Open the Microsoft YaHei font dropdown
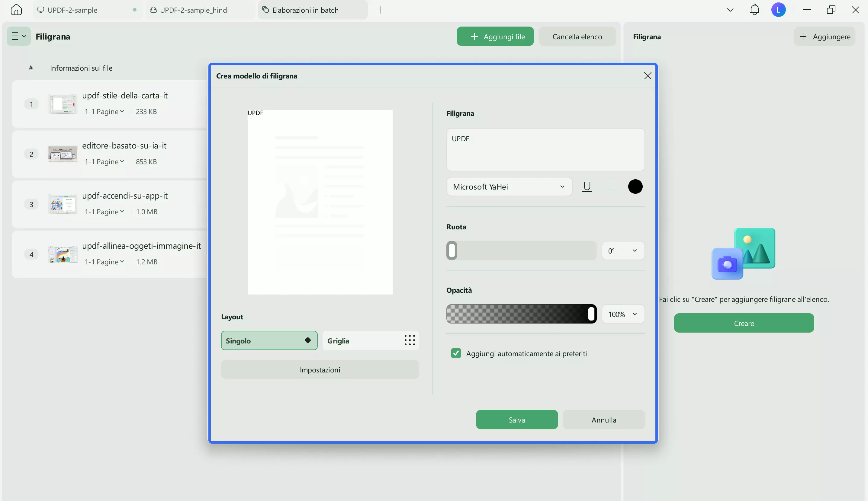 [509, 187]
